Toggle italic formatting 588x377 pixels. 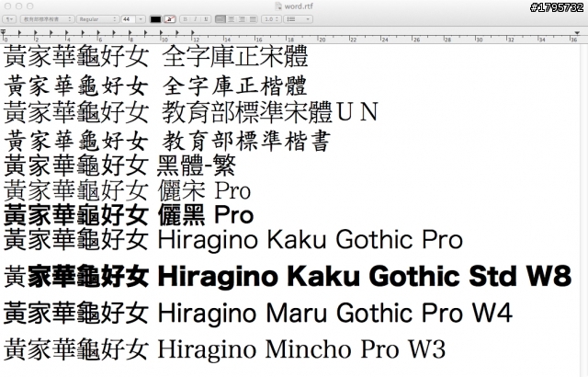[196, 19]
